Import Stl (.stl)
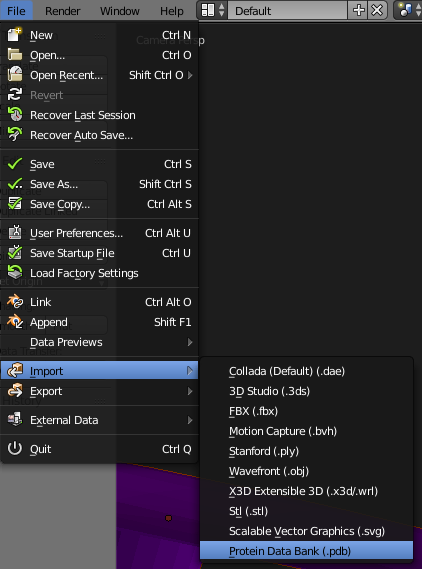Viewport: 422px width, 569px height. (x=306, y=511)
